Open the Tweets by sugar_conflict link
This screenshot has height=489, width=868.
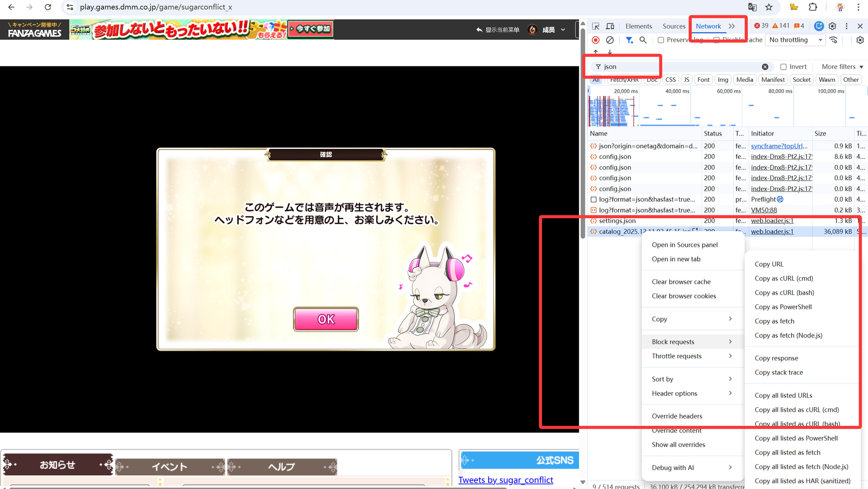pos(505,480)
